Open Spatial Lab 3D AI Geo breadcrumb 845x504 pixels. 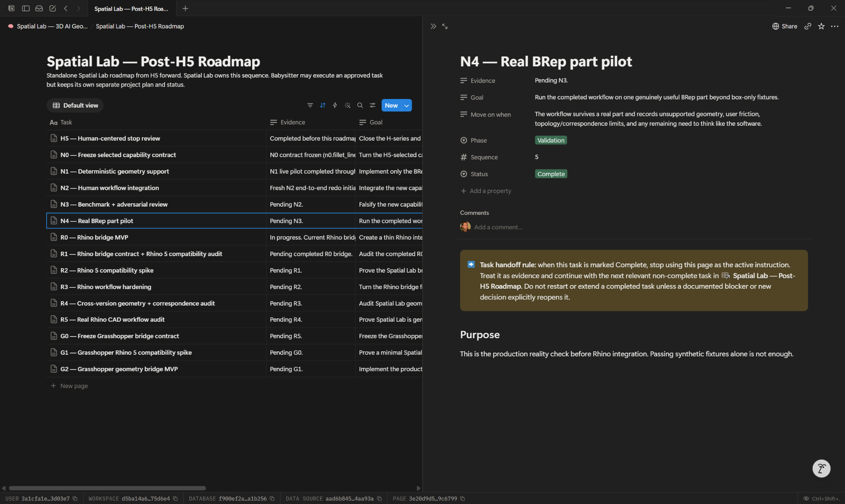(48, 26)
